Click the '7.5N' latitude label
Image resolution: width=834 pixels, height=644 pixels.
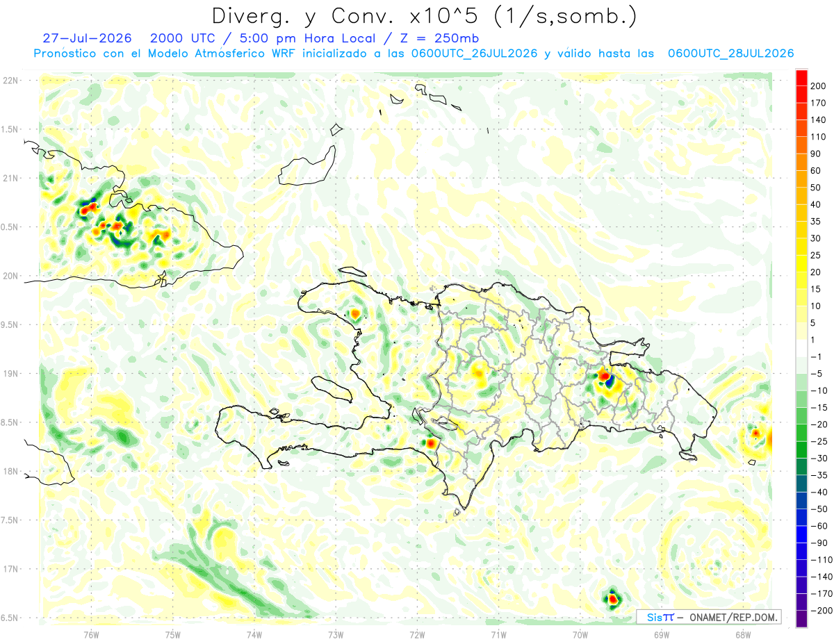point(10,520)
